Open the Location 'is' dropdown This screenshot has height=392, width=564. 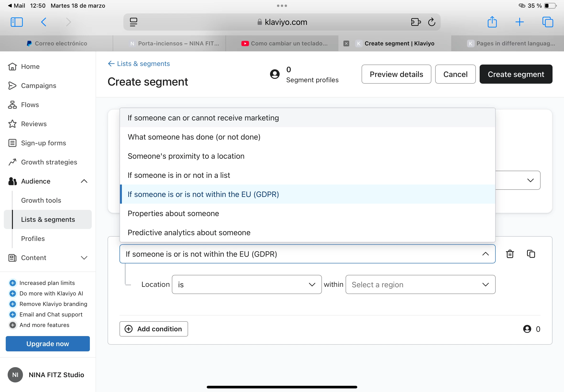pos(247,285)
